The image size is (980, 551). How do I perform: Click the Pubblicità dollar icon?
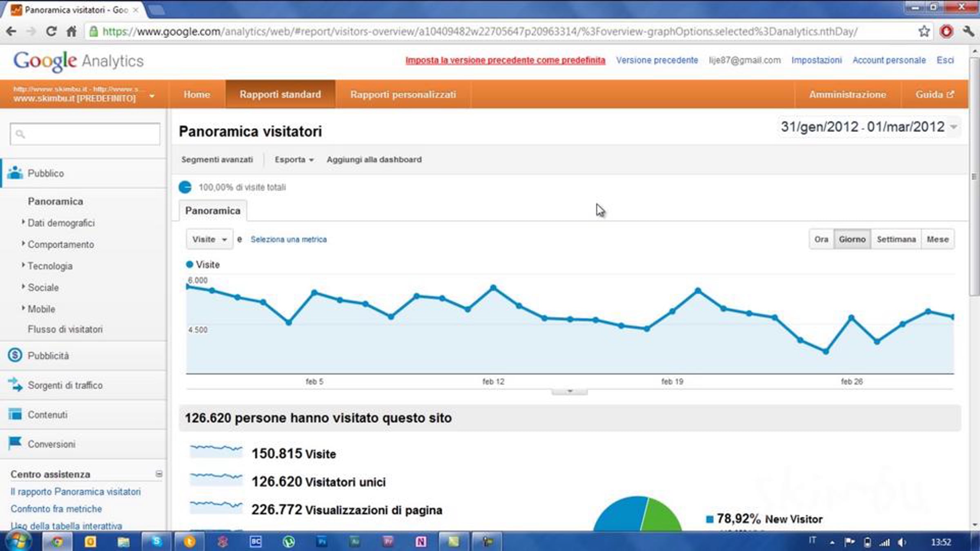[15, 355]
